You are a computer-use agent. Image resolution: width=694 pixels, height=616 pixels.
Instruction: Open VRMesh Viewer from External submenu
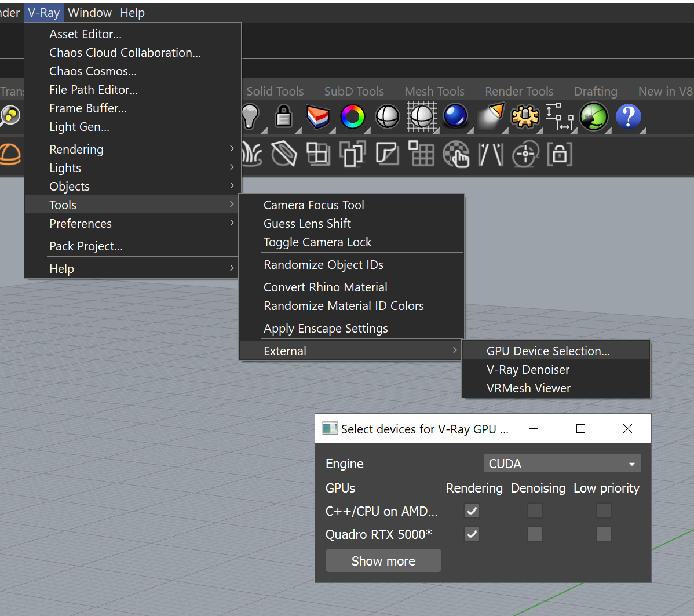[556, 388]
